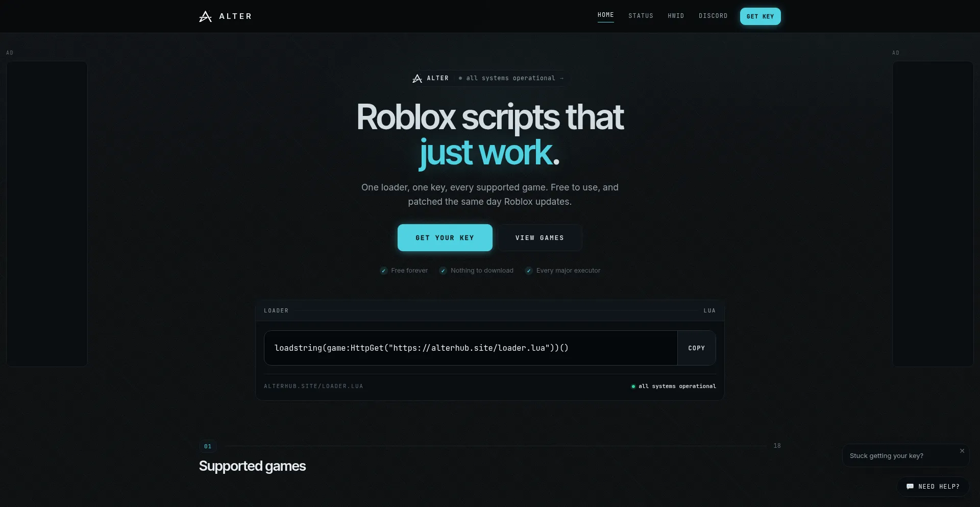The image size is (980, 507).
Task: Go to the Status page
Action: click(641, 16)
